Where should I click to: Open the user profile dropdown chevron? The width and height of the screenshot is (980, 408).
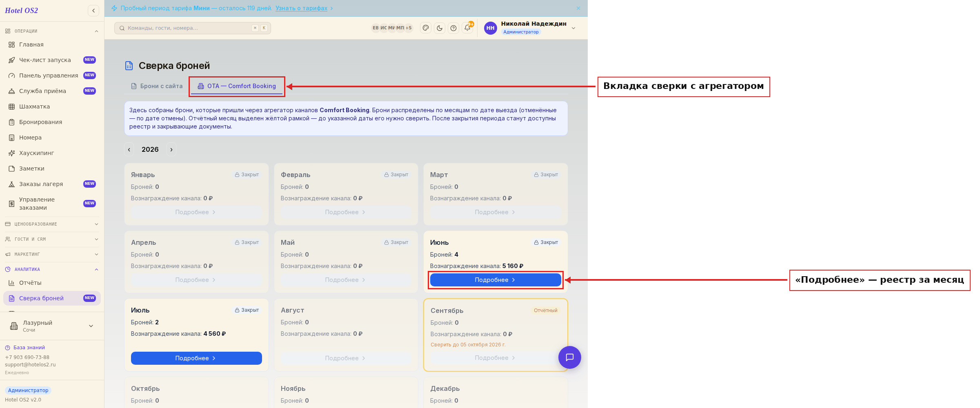[573, 28]
